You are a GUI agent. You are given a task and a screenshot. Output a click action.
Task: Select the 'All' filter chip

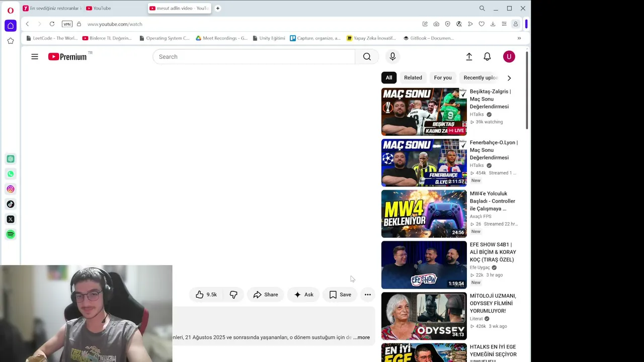pyautogui.click(x=389, y=77)
